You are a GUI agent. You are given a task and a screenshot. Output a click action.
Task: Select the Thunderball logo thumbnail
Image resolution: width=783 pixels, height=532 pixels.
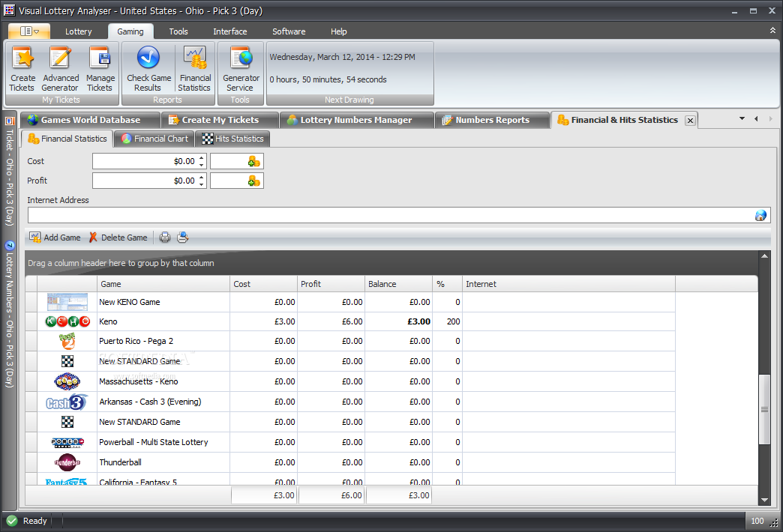click(67, 462)
